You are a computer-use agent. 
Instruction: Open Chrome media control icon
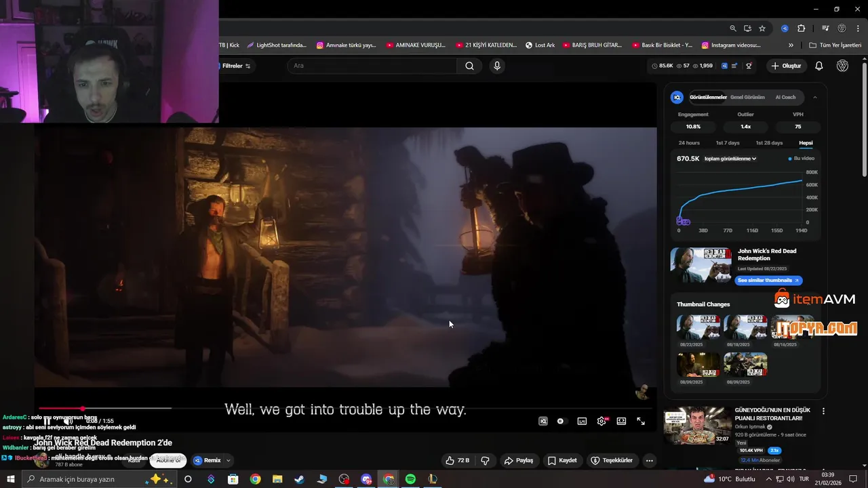(825, 28)
